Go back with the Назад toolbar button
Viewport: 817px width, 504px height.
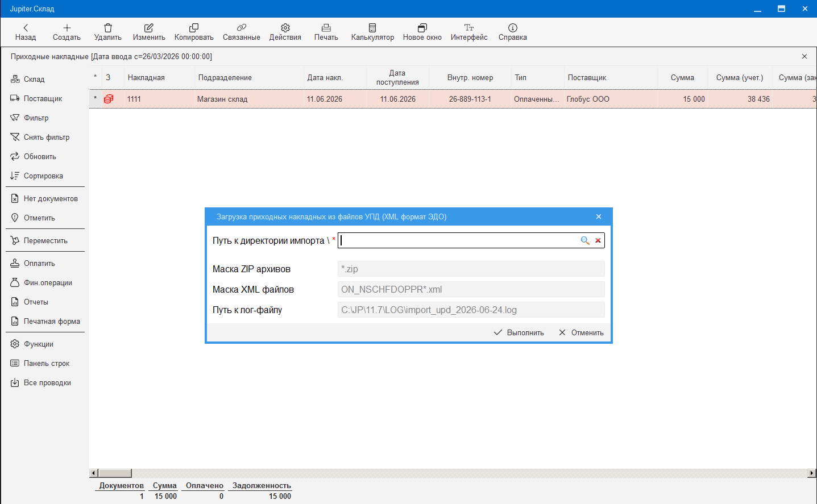pyautogui.click(x=26, y=32)
